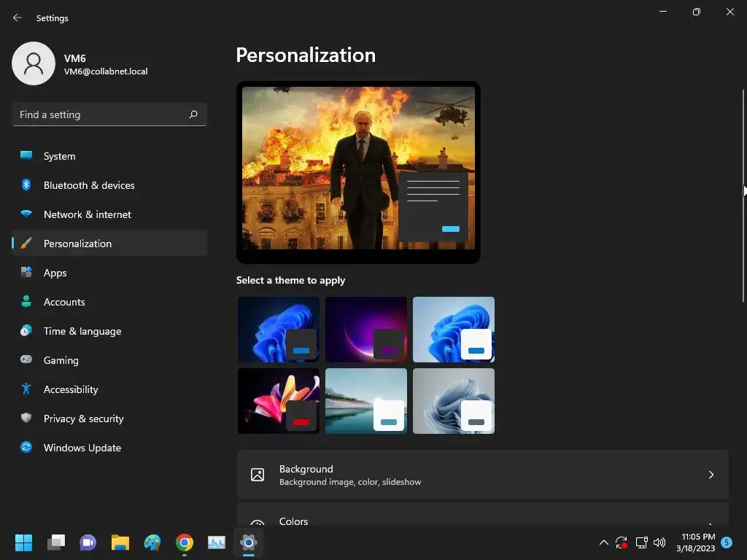The image size is (747, 560).
Task: Click the System monitor icon
Action: pos(26,156)
